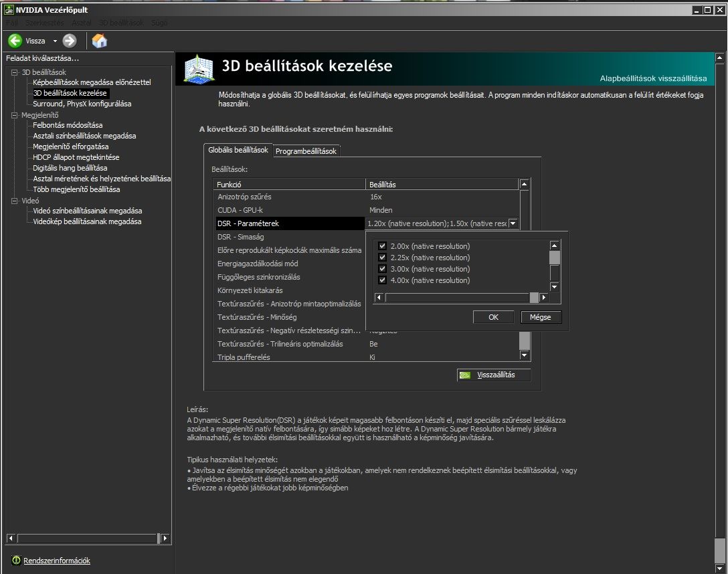Viewport: 728px width, 574px height.
Task: Switch to the Globális beállítások tab
Action: (238, 150)
